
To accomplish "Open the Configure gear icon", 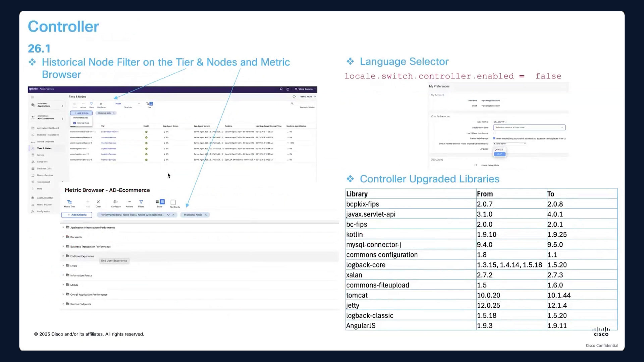I will pos(115,202).
